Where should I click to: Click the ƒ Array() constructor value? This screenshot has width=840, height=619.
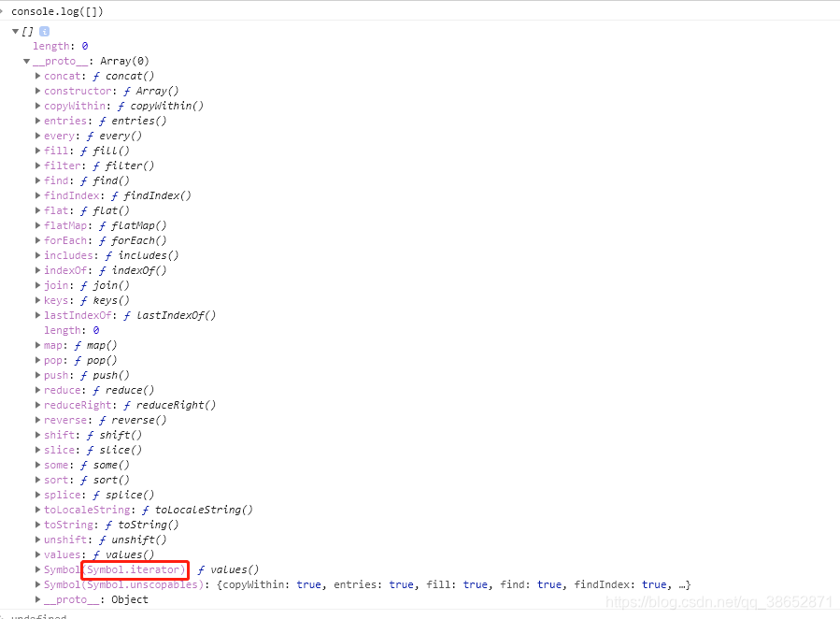[x=151, y=91]
